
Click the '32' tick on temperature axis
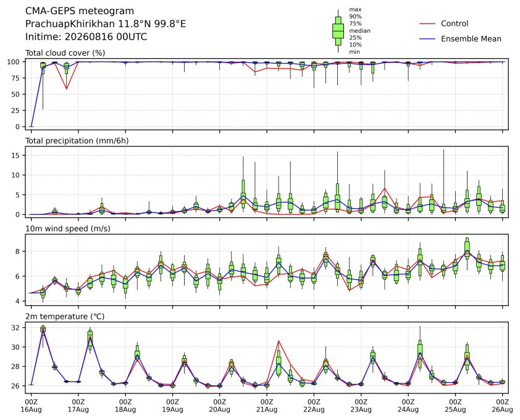pyautogui.click(x=15, y=327)
